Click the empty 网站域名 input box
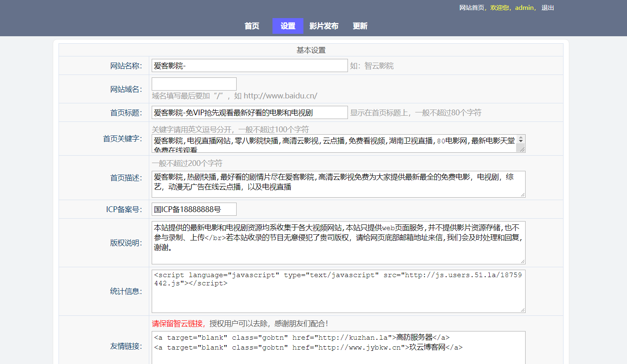 coord(194,84)
